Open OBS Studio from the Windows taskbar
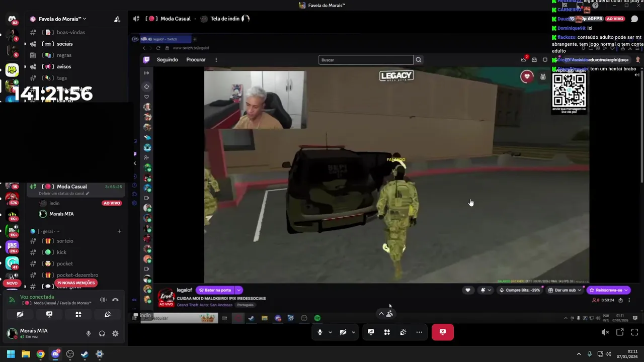Viewport: 644px width, 362px height. 70,354
